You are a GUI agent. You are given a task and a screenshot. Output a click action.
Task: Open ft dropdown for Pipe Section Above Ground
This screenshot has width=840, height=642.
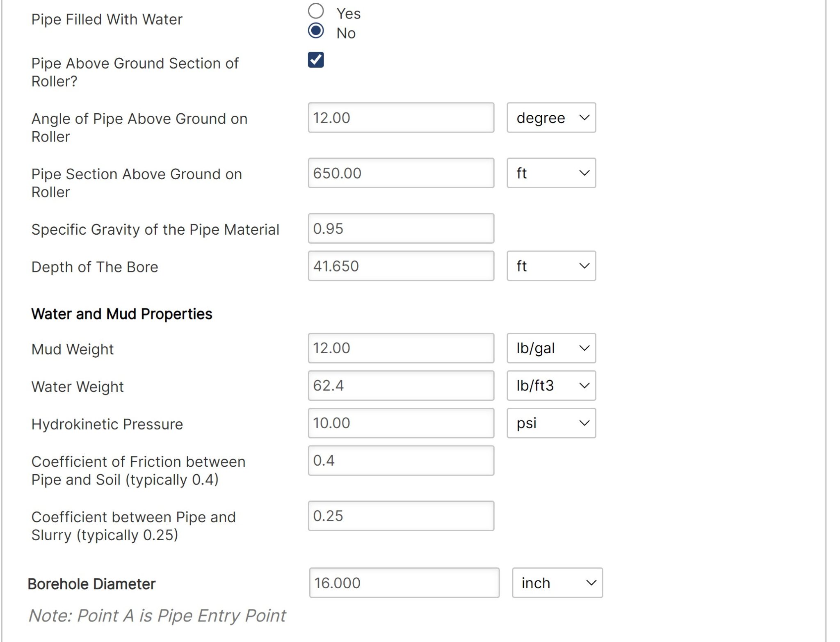[551, 173]
